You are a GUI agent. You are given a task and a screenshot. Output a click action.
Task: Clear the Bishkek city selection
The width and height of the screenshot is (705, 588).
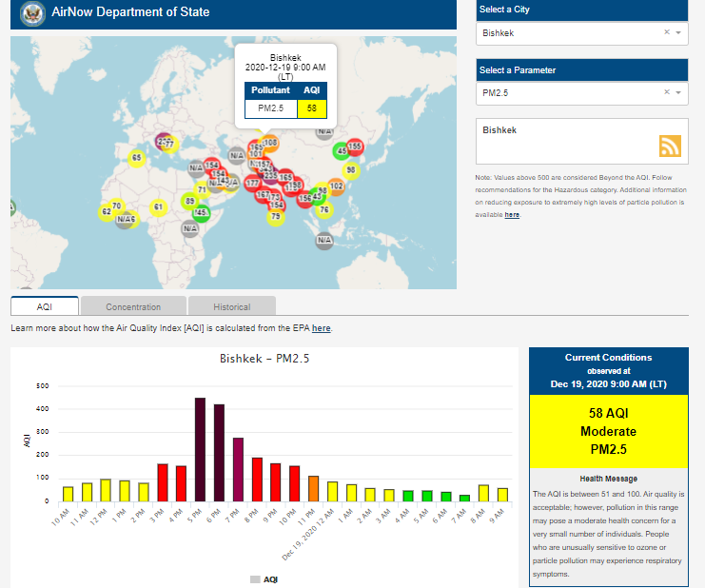pos(667,32)
